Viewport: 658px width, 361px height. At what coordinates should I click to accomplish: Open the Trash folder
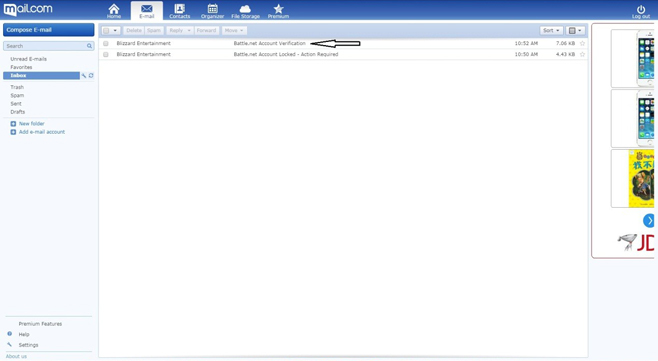click(17, 87)
